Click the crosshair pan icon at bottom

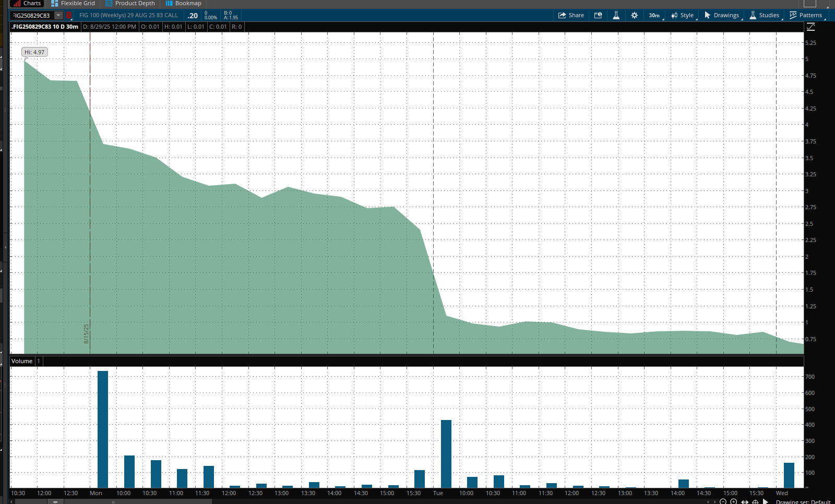coord(755,501)
